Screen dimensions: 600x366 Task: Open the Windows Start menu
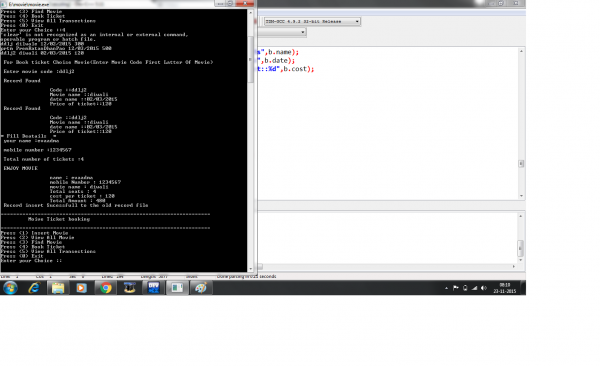pyautogui.click(x=10, y=288)
